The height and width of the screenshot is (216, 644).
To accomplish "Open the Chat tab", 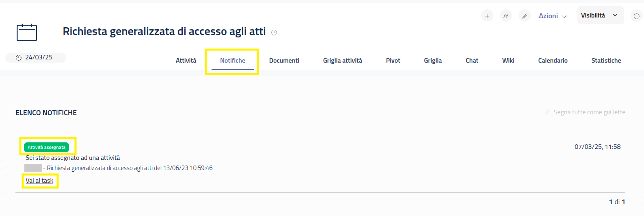I will tap(472, 61).
